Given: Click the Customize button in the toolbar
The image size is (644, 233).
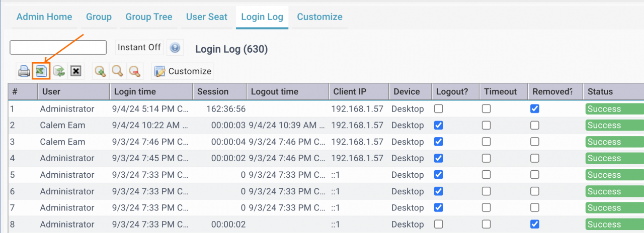Looking at the screenshot, I should coord(183,71).
